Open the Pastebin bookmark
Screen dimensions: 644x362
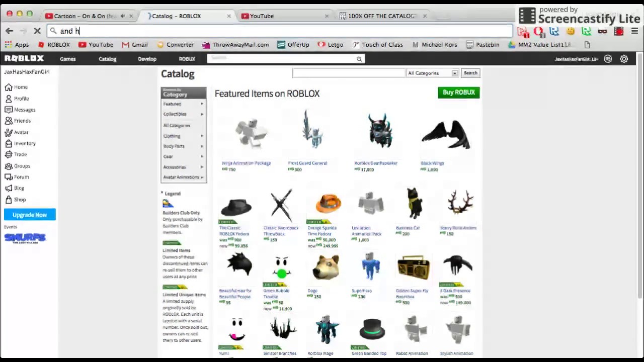point(482,45)
